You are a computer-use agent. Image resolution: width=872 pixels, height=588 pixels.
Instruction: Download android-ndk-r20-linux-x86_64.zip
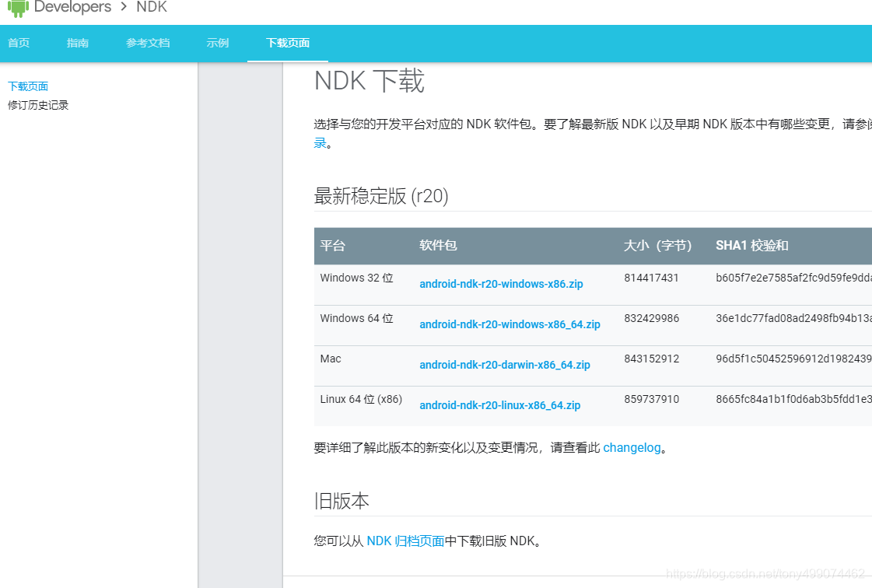click(x=500, y=405)
